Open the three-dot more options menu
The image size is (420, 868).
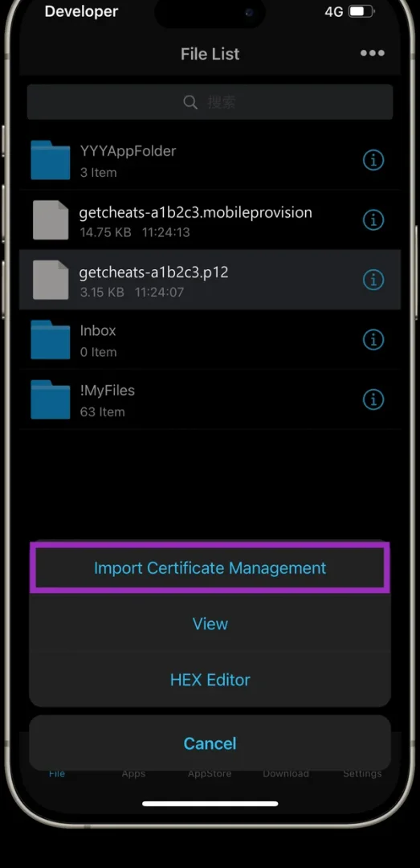[373, 53]
